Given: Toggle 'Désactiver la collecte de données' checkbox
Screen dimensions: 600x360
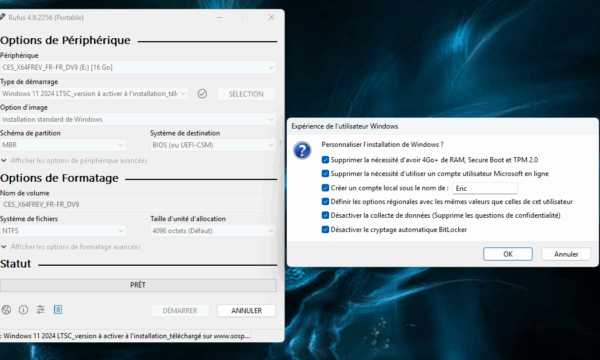Looking at the screenshot, I should click(325, 215).
